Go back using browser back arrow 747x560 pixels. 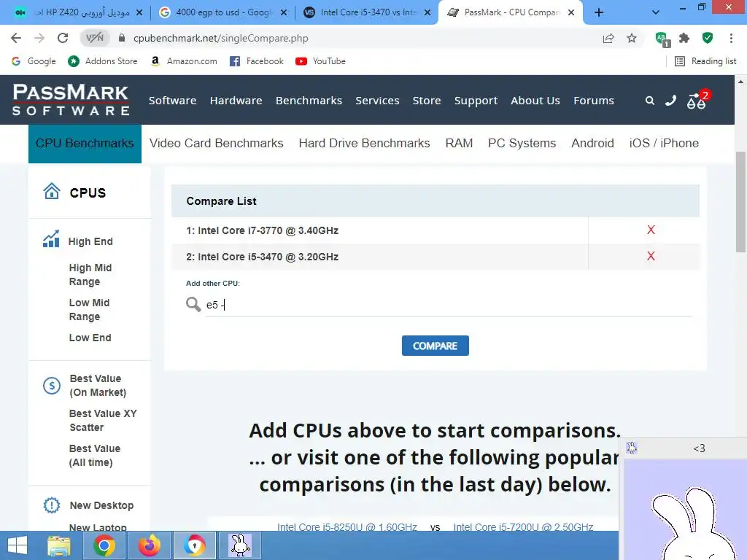[x=16, y=38]
